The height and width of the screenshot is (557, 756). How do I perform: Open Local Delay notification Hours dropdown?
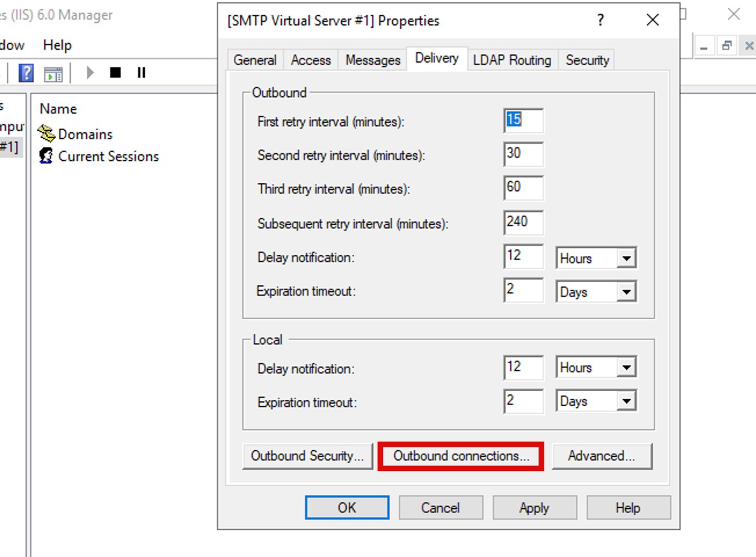596,367
